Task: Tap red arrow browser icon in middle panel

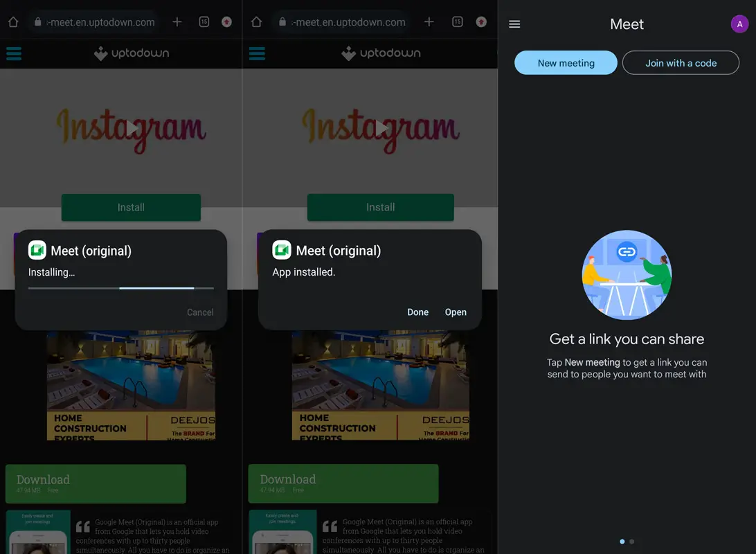Action: click(481, 21)
